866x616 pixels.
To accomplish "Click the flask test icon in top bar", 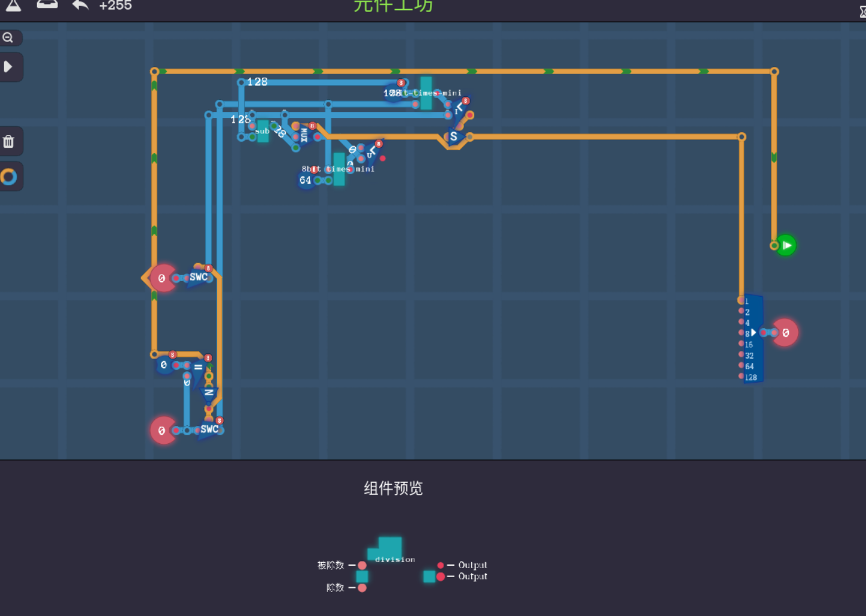I will [x=13, y=5].
